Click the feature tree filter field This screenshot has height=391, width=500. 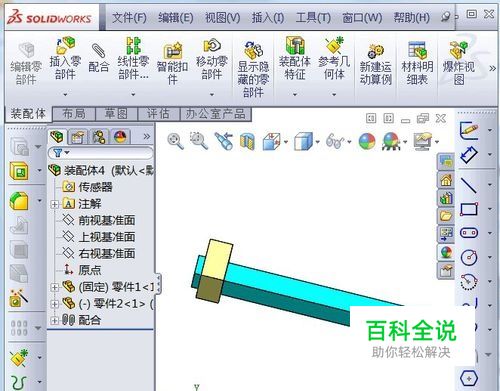(x=100, y=153)
